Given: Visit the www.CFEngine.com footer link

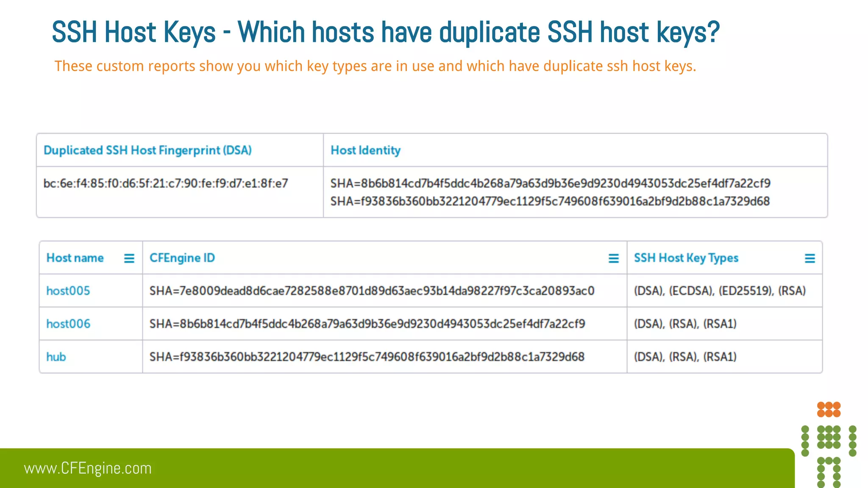Looking at the screenshot, I should click(88, 469).
